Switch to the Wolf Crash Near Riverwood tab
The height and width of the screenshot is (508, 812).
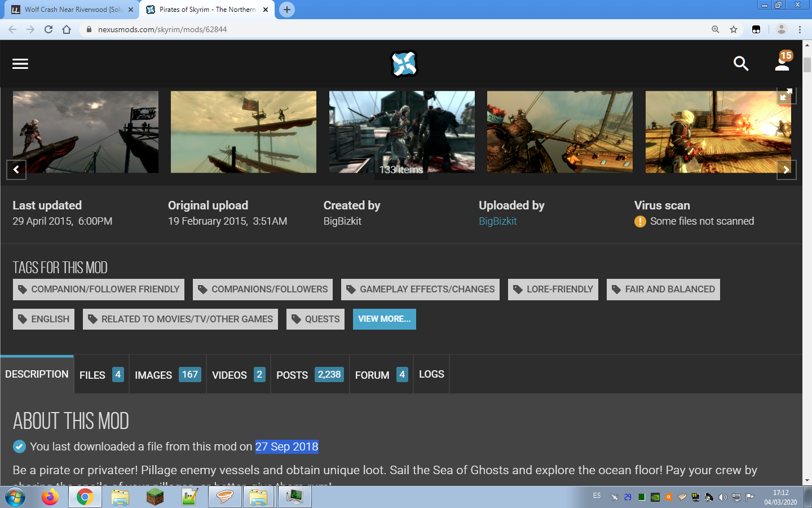[x=70, y=10]
